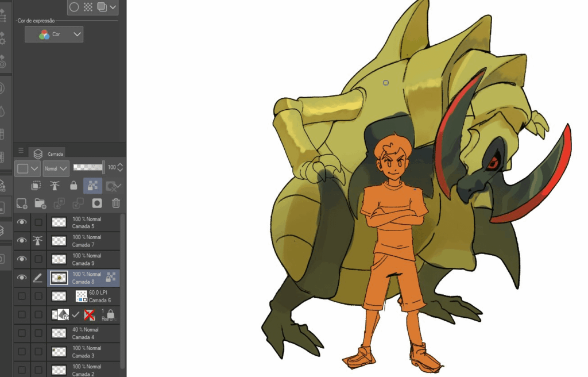Click the Camada 6 layer thumbnail
Image resolution: width=588 pixels, height=377 pixels.
[x=59, y=297]
